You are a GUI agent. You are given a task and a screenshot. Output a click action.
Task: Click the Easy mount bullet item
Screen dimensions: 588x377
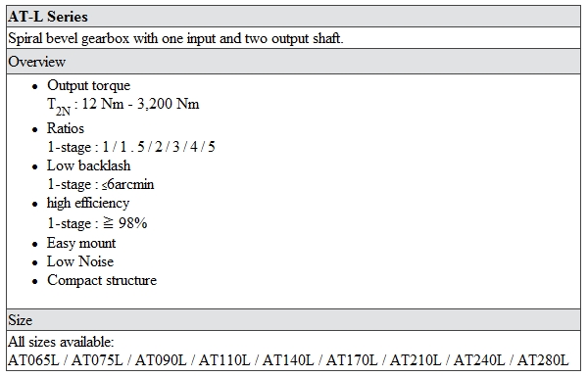pos(81,243)
